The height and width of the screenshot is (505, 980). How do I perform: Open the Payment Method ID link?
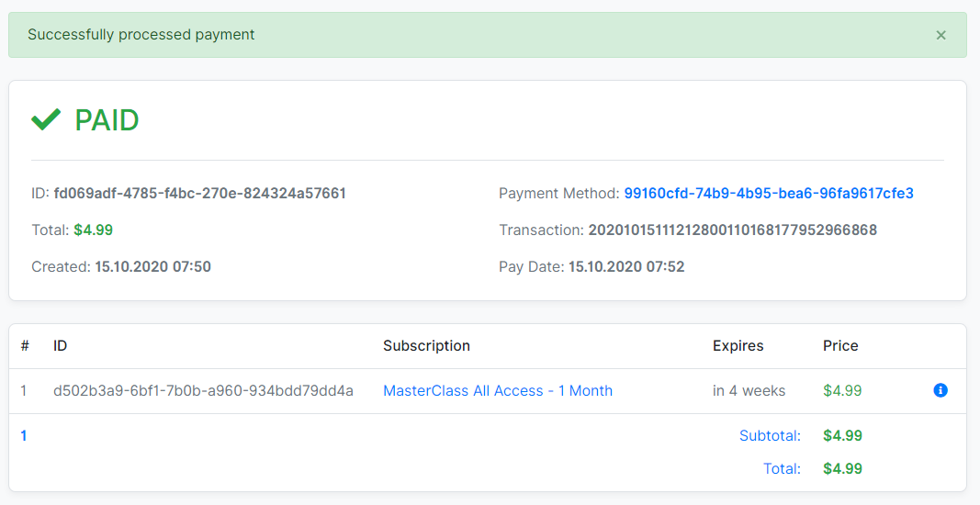pos(768,194)
